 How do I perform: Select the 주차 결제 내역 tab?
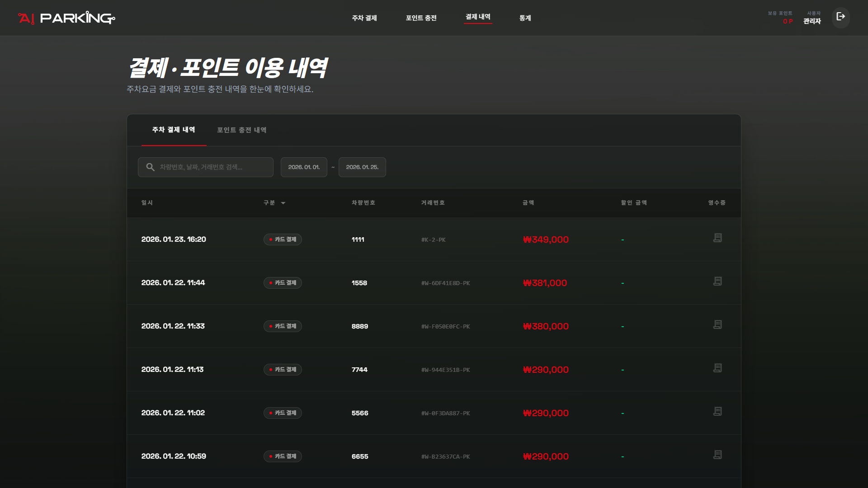(174, 130)
